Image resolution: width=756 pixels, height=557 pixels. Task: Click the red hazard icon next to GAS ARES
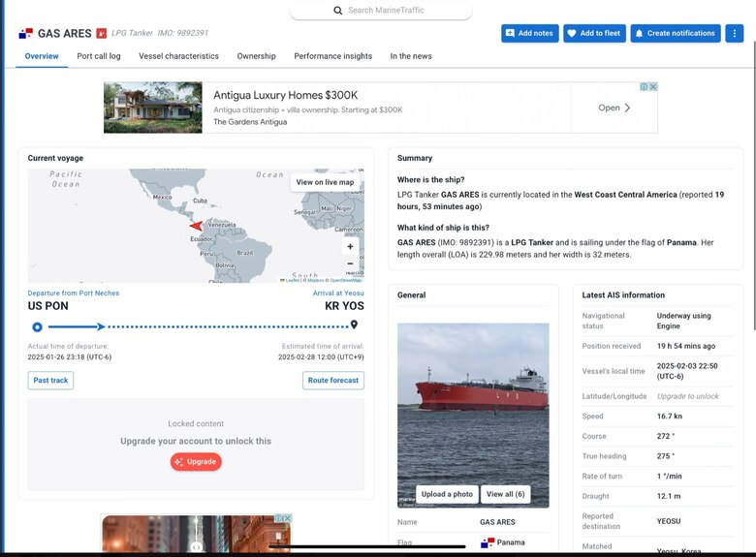(x=101, y=33)
